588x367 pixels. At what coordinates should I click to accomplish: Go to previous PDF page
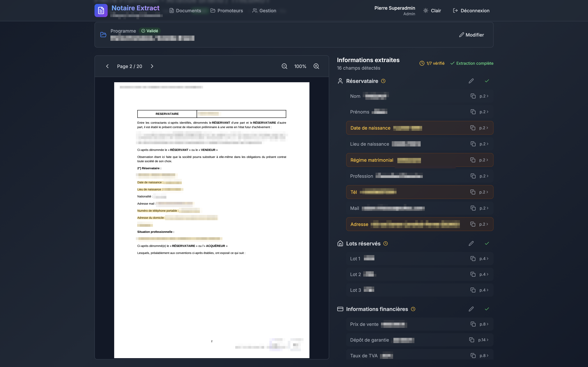pos(107,66)
